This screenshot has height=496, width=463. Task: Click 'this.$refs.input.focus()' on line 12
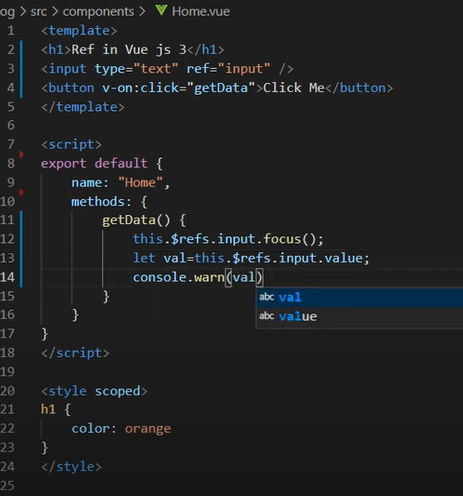click(228, 239)
